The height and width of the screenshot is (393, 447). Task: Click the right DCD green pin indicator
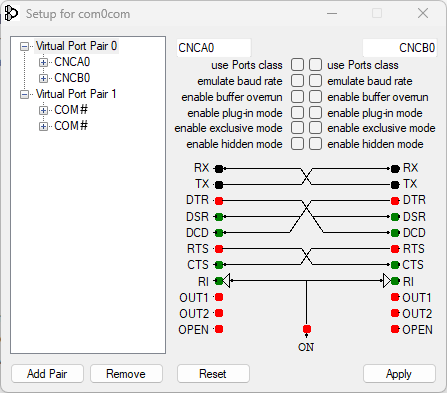tap(395, 233)
